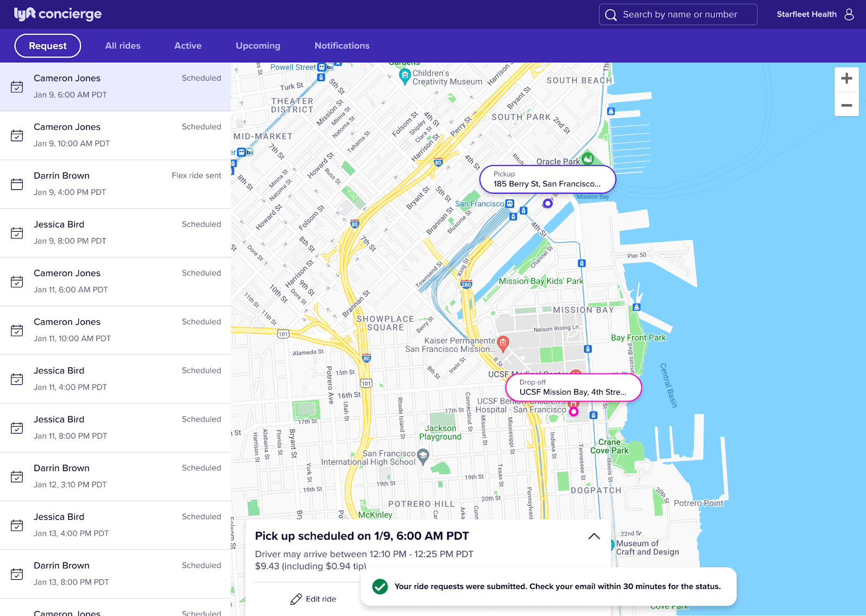This screenshot has height=616, width=866.
Task: Click Mission Bay Kids' Park map label
Action: tap(541, 281)
